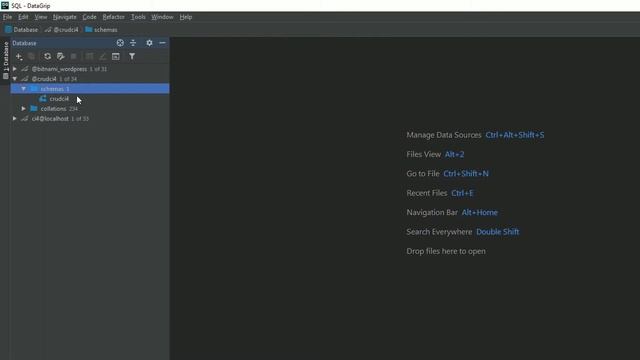Viewport: 640px width, 360px height.
Task: Toggle the Database tool window side tab
Action: [x=5, y=60]
